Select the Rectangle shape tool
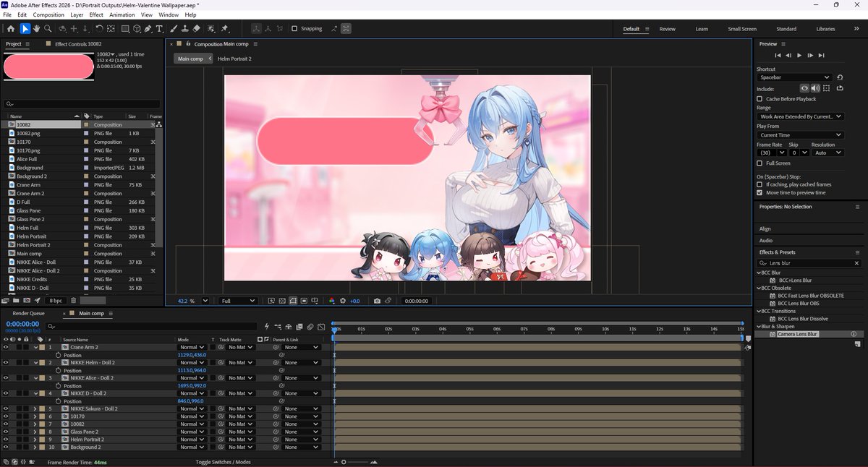This screenshot has width=868, height=467. [125, 29]
